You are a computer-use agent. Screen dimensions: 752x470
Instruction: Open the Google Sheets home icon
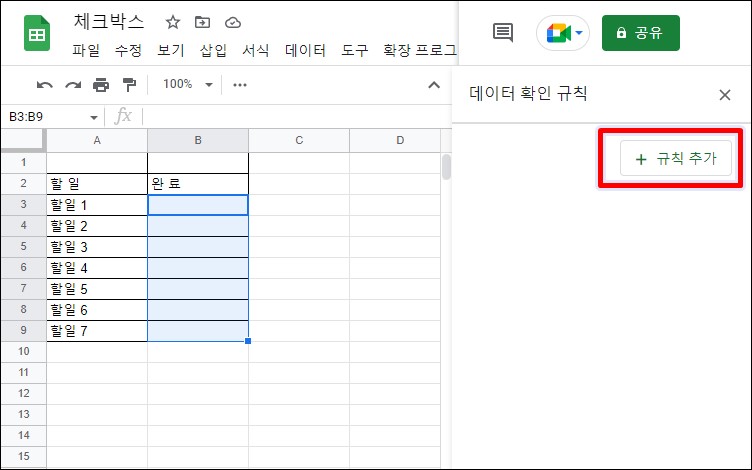[37, 34]
